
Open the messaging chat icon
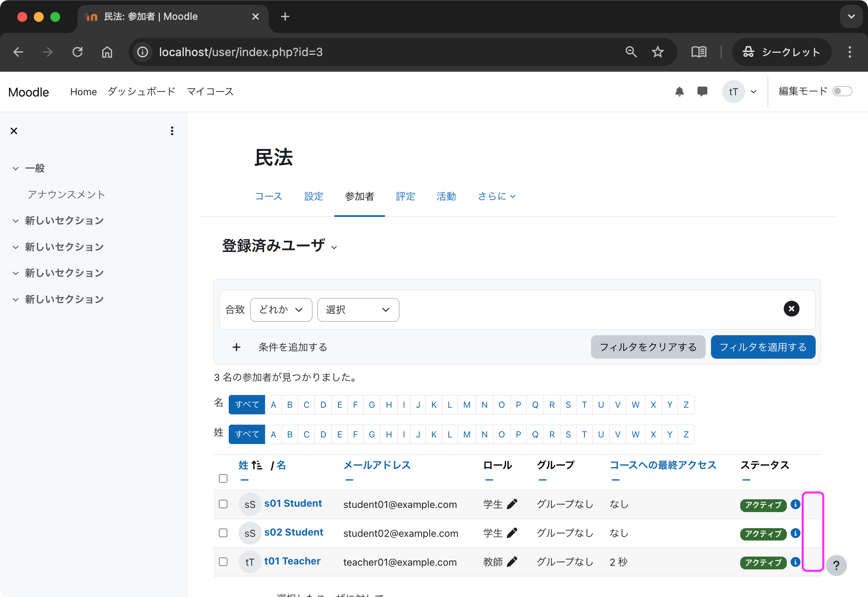coord(702,92)
